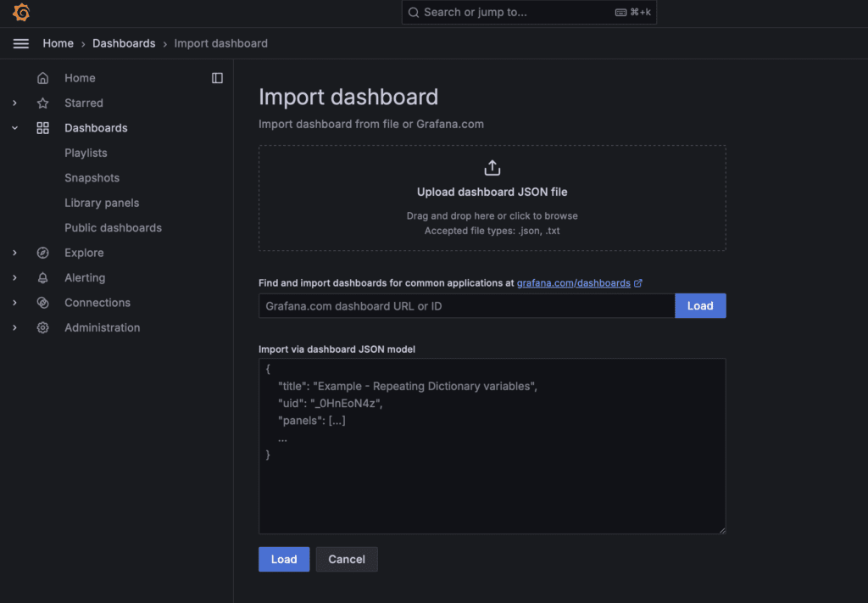Select Dashboards in the sidebar
The height and width of the screenshot is (603, 868).
coord(96,128)
